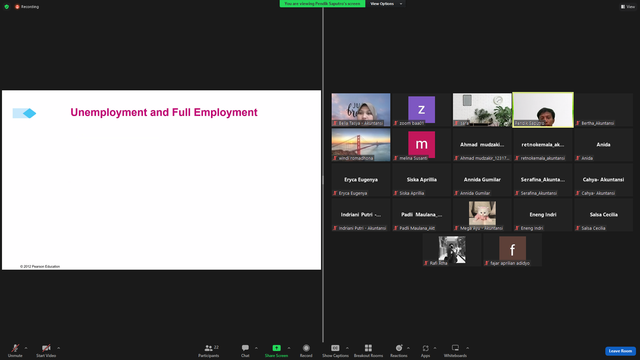Image resolution: width=640 pixels, height=360 pixels.
Task: Expand reactions options arrow
Action: click(x=408, y=348)
